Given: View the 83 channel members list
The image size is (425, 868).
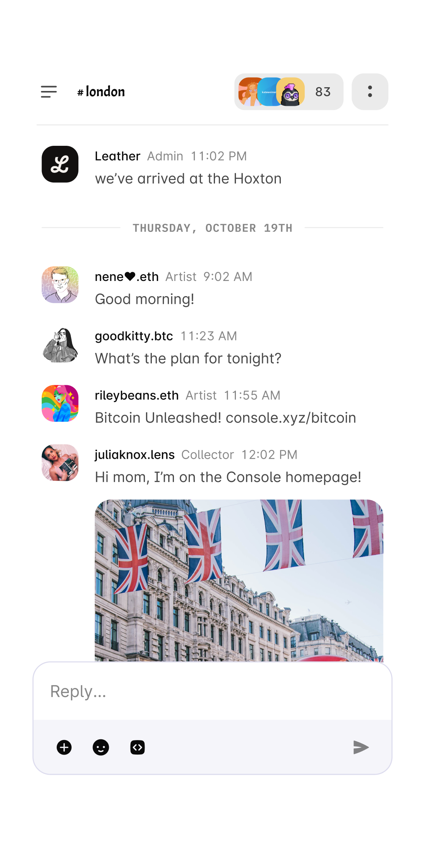Looking at the screenshot, I should click(x=289, y=92).
